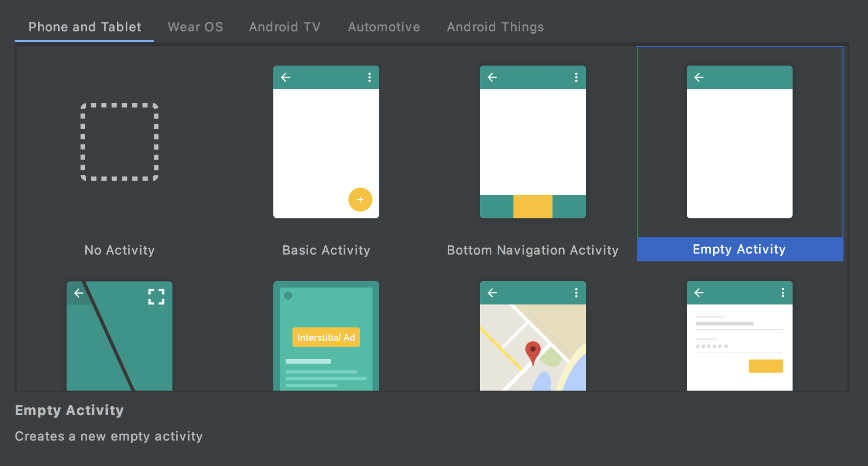Choose the Login Activity template thumbnail
Viewport: 868px width, 466px height.
pyautogui.click(x=740, y=336)
